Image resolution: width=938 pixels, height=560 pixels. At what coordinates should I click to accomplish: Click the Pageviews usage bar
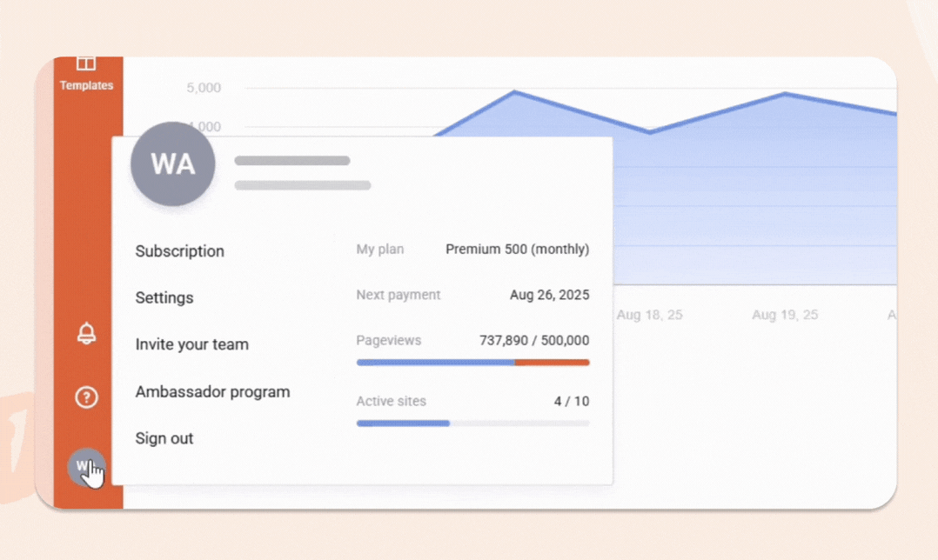(472, 363)
